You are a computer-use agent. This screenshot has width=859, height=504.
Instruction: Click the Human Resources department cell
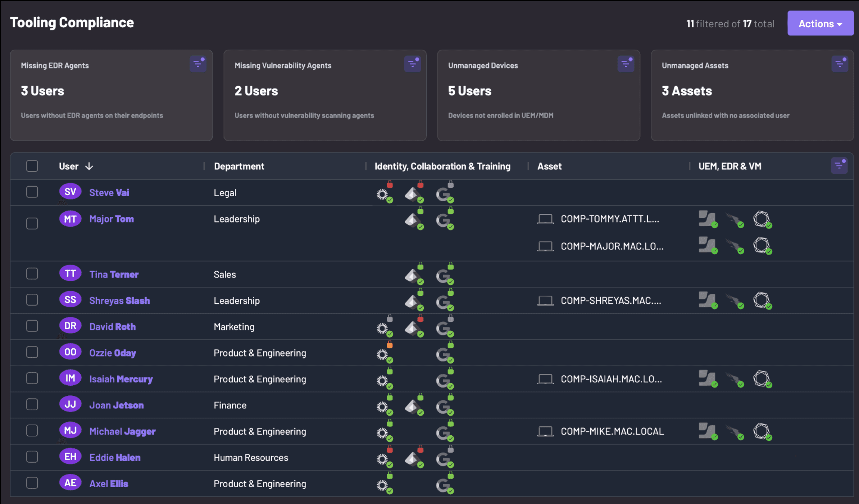point(251,458)
